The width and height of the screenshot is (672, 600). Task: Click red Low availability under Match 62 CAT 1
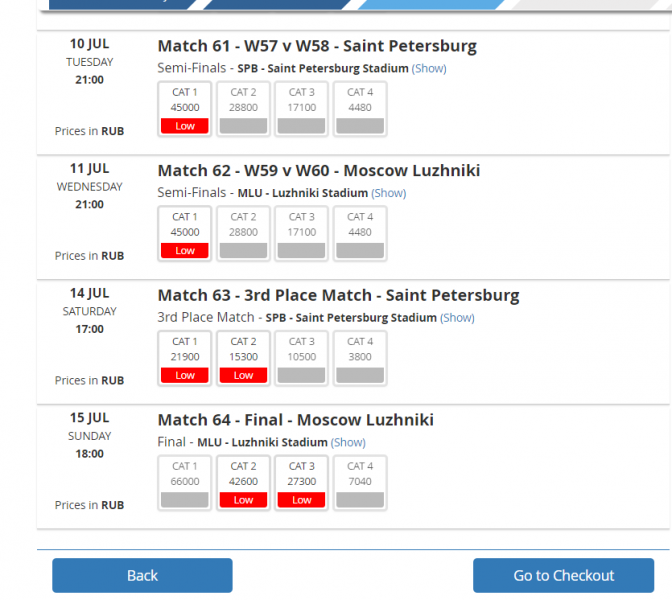(x=185, y=251)
